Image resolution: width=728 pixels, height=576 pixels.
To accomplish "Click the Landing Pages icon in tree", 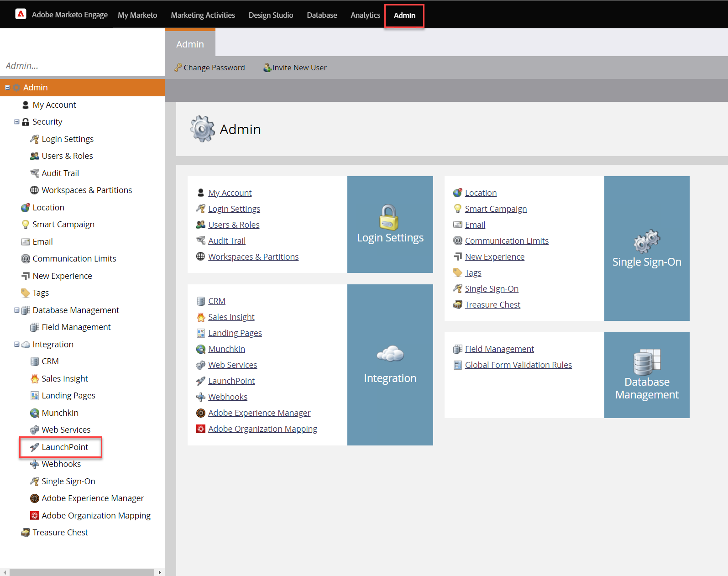I will (x=35, y=396).
